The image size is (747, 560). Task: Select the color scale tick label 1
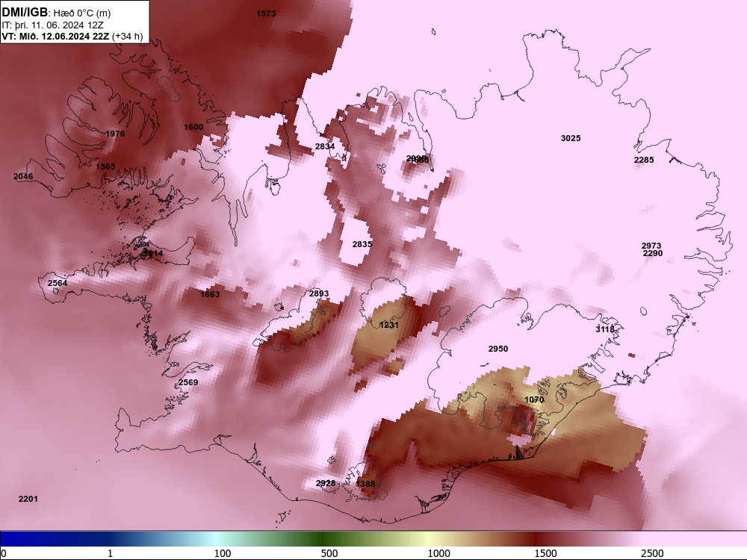coord(110,553)
